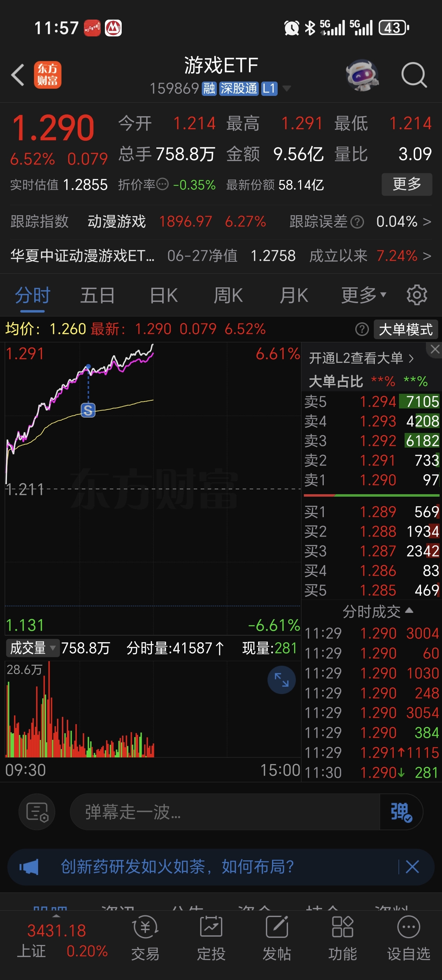The height and width of the screenshot is (980, 442).
Task: Open 华夏中证动漫游戏ET... fund details row
Action: point(221,255)
